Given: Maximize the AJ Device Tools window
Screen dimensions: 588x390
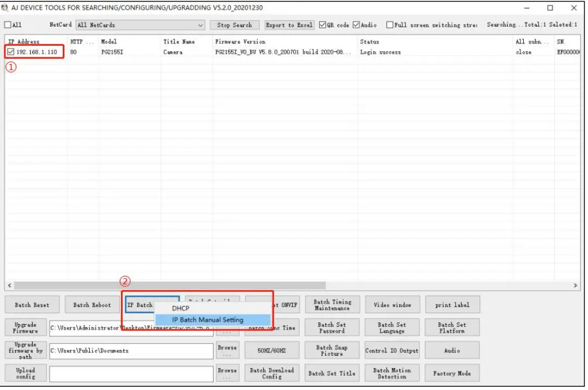Looking at the screenshot, I should pyautogui.click(x=550, y=8).
